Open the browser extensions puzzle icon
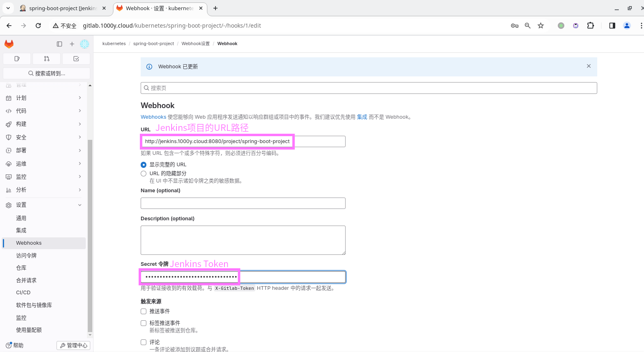Screen dimensions: 644x352 click(x=591, y=26)
